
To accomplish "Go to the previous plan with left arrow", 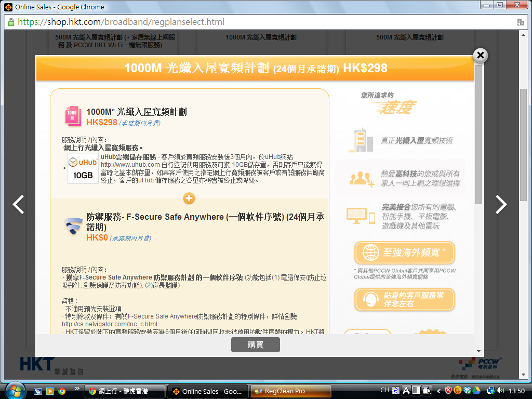I will tap(18, 204).
